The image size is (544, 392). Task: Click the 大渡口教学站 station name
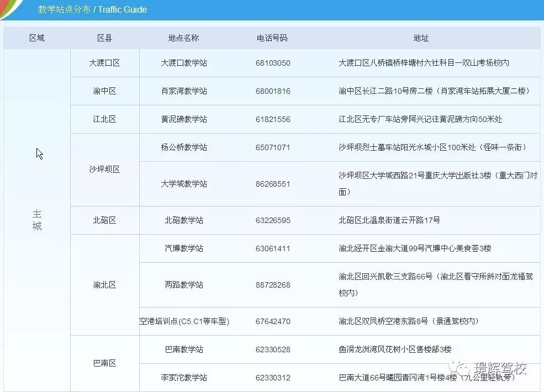pos(183,62)
